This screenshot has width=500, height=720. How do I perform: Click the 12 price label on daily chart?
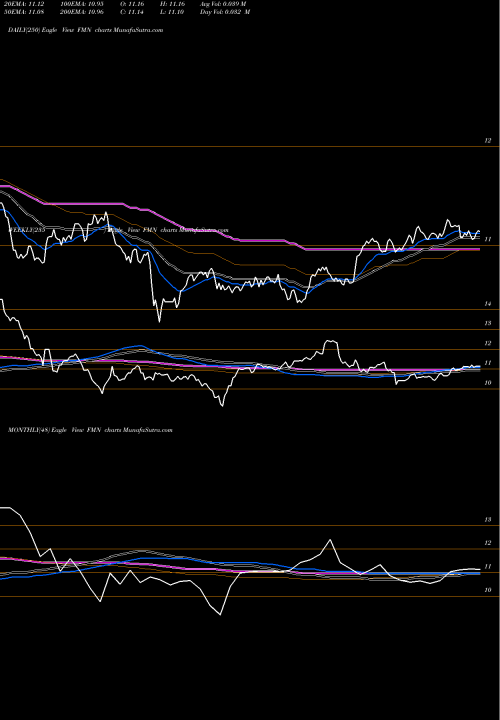(488, 141)
